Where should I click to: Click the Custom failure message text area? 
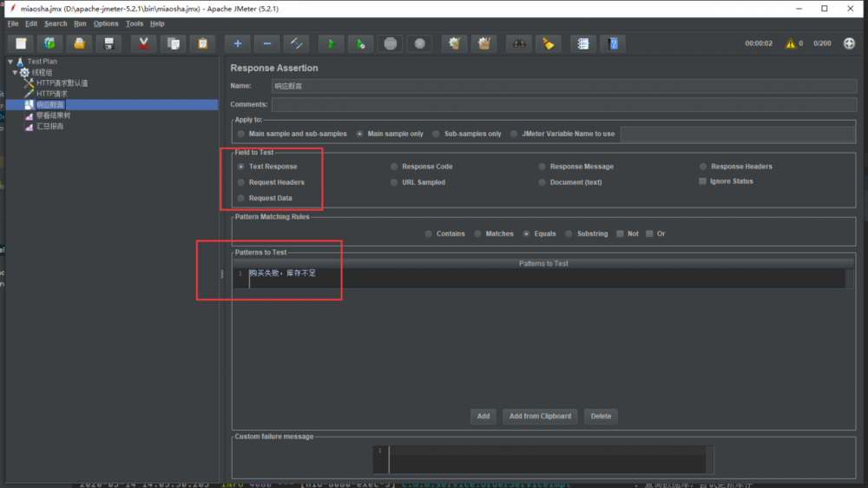click(543, 459)
